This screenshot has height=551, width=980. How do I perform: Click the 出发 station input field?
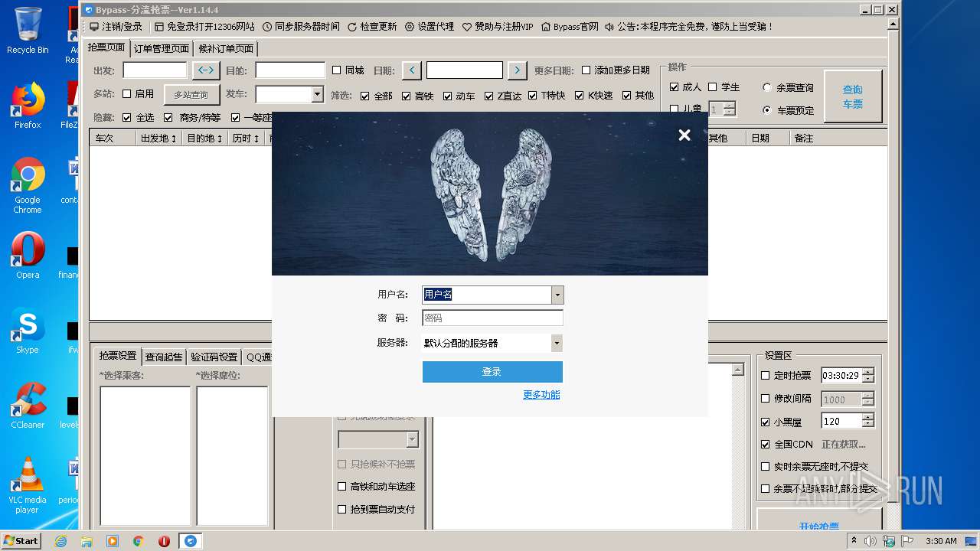tap(155, 70)
